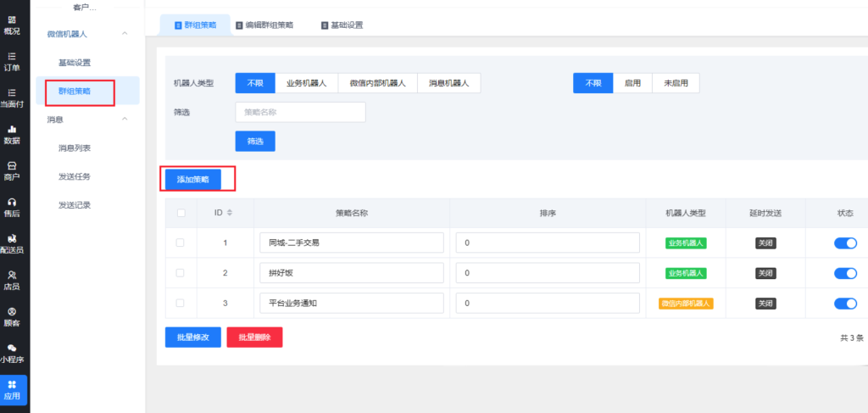Click 配送员 delivery rider icon
Screen dimensions: 868x413
[12, 243]
